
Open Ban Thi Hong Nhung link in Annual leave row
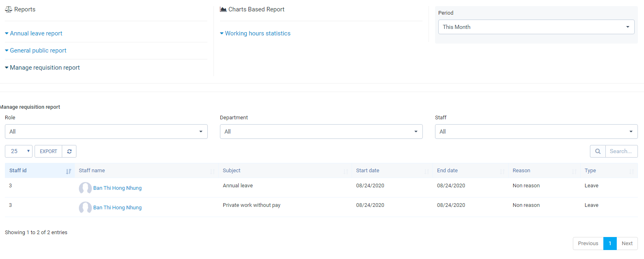pos(117,188)
